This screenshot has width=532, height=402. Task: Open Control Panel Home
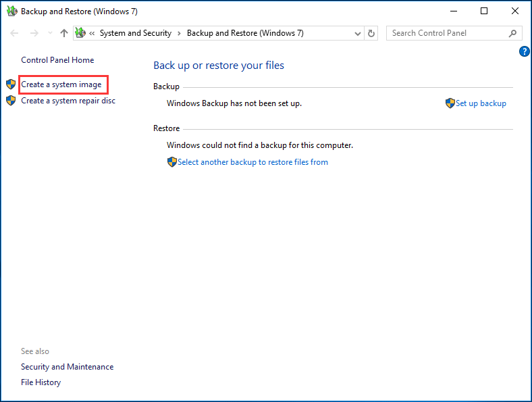tap(57, 60)
